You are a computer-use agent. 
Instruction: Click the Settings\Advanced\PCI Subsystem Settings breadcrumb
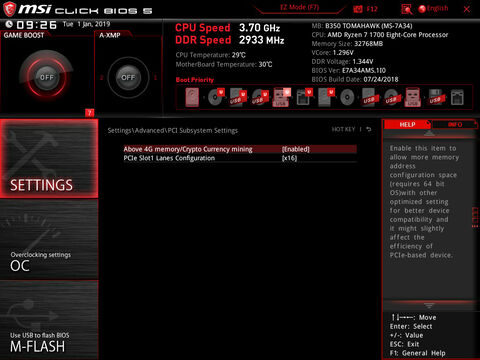click(x=173, y=131)
